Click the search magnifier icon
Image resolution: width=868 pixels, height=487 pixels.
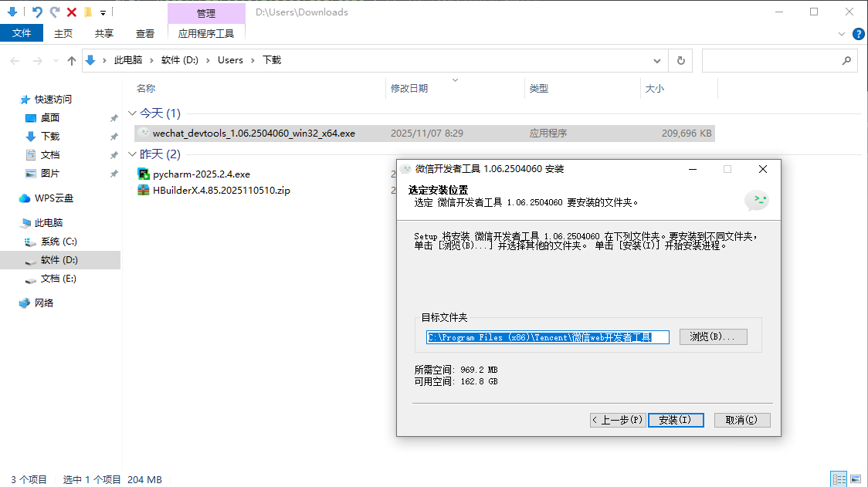tap(846, 60)
